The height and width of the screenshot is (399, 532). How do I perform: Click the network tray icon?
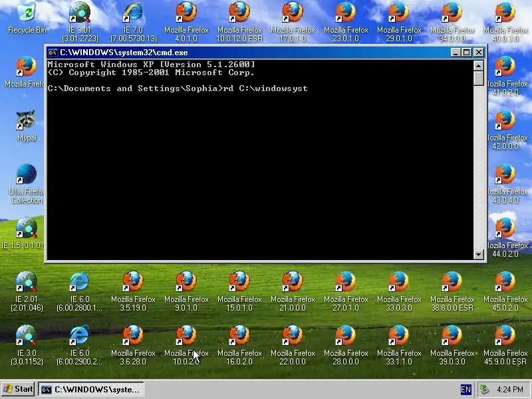[x=485, y=389]
